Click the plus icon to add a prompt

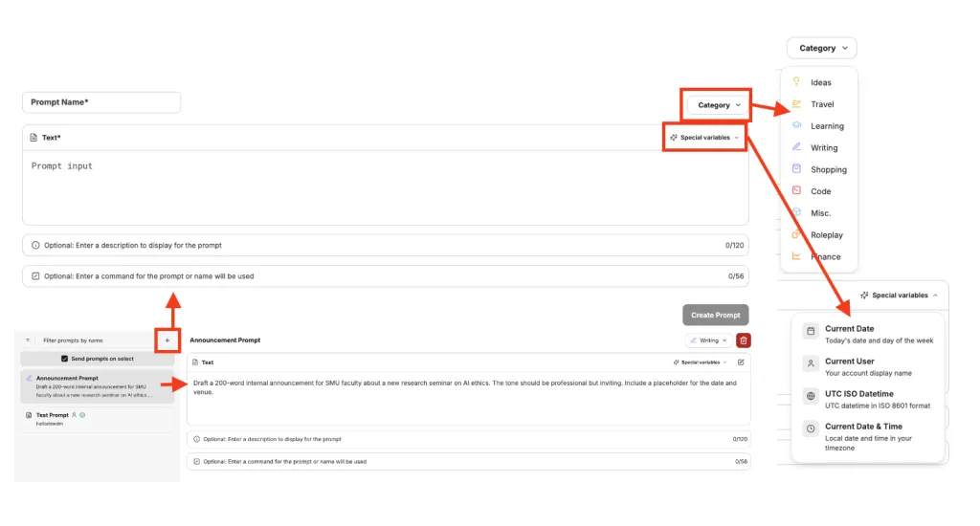pos(167,340)
